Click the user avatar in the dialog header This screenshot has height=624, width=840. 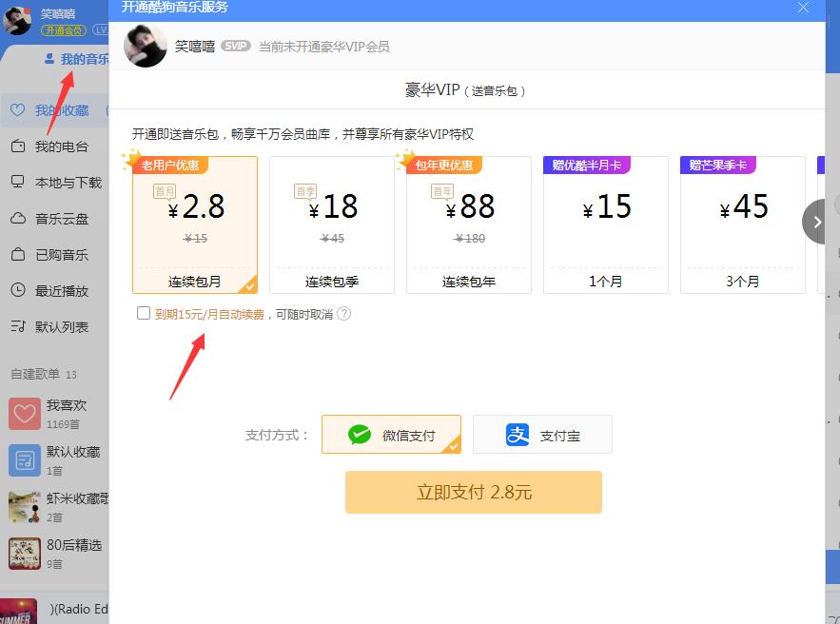[x=146, y=46]
